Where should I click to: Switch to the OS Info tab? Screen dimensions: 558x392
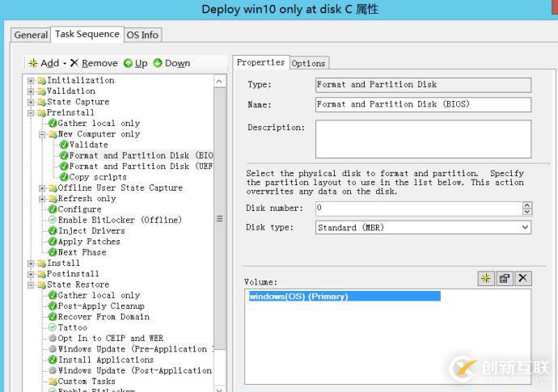click(142, 36)
